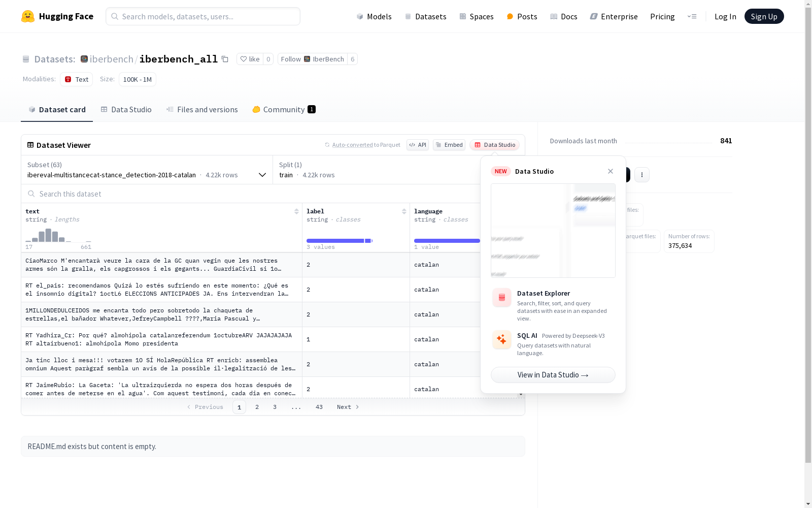This screenshot has width=812, height=508.
Task: Switch to the Dataset card tab
Action: pyautogui.click(x=57, y=110)
